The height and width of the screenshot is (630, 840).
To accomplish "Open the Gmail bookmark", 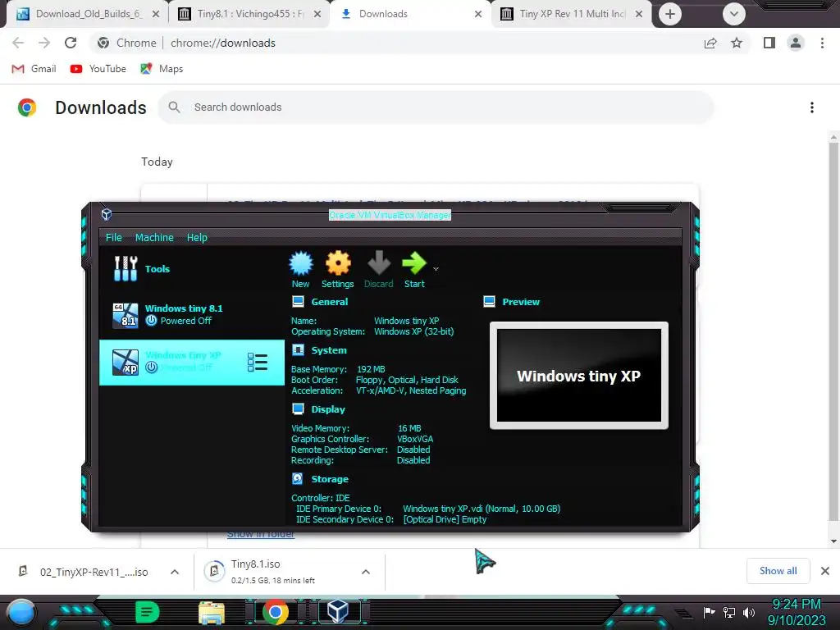I will pos(34,69).
